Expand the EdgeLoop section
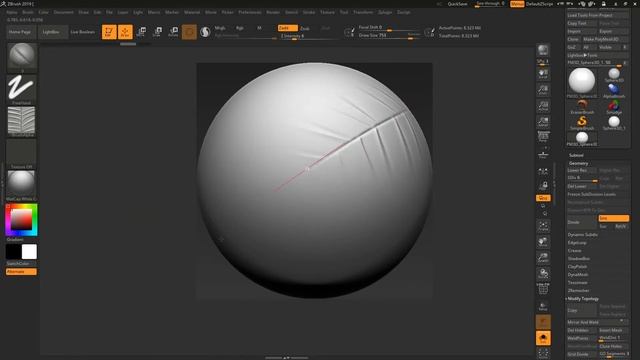The image size is (640, 360). coord(577,243)
